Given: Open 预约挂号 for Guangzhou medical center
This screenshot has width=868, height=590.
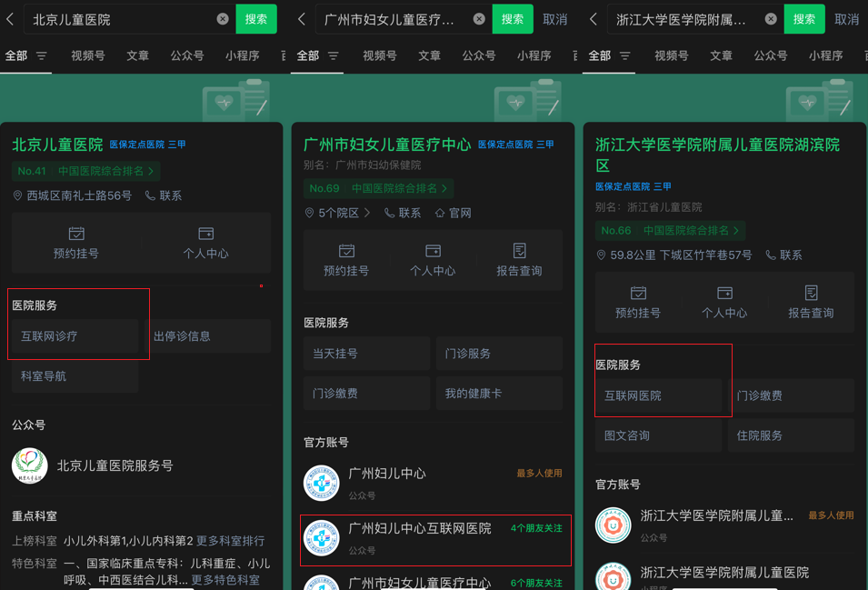Looking at the screenshot, I should [346, 260].
